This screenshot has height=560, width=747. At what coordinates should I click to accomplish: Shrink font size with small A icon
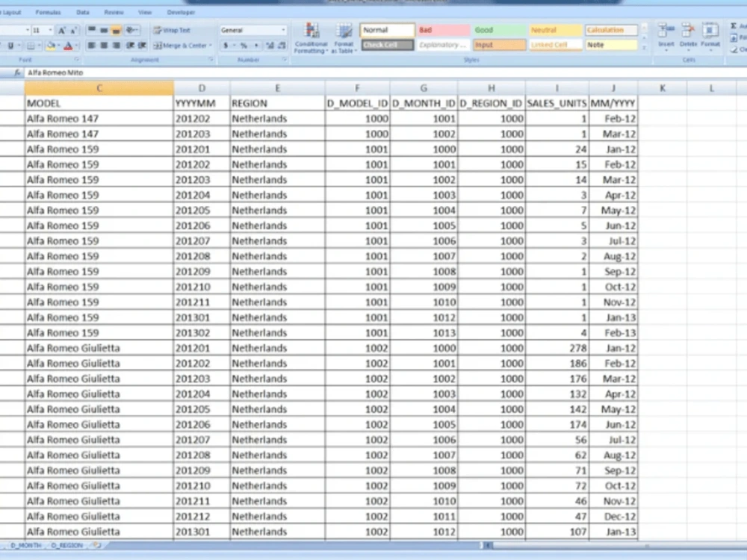[x=73, y=31]
